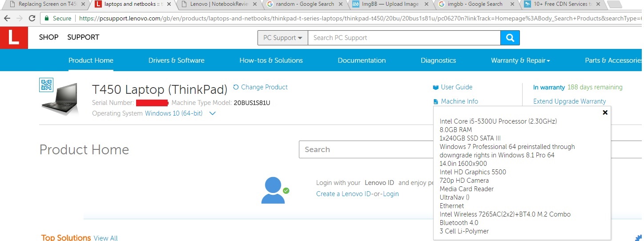The image size is (644, 241).
Task: Click the '1x240GB SSD SATA III' line
Action: click(x=470, y=138)
